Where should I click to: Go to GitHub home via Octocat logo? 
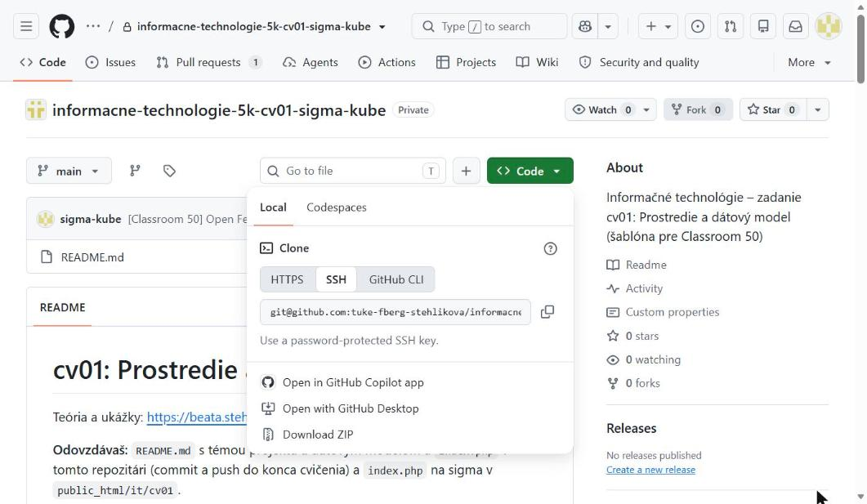point(62,26)
